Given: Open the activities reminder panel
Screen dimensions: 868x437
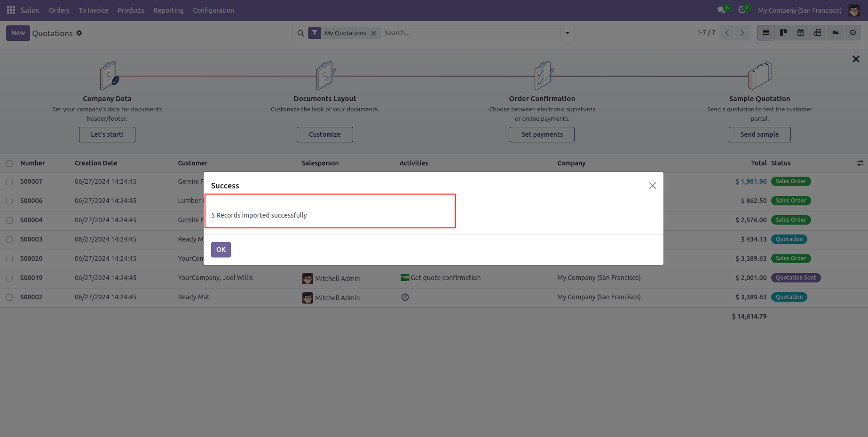Looking at the screenshot, I should (x=742, y=9).
